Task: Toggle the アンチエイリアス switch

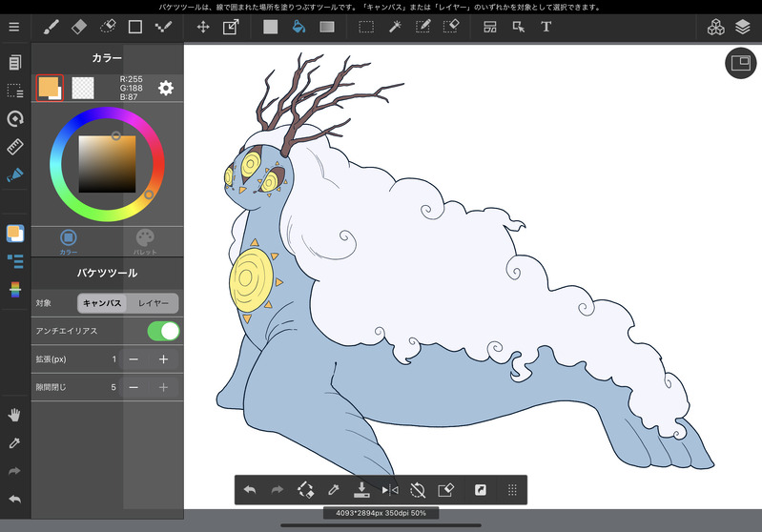Action: pos(163,332)
